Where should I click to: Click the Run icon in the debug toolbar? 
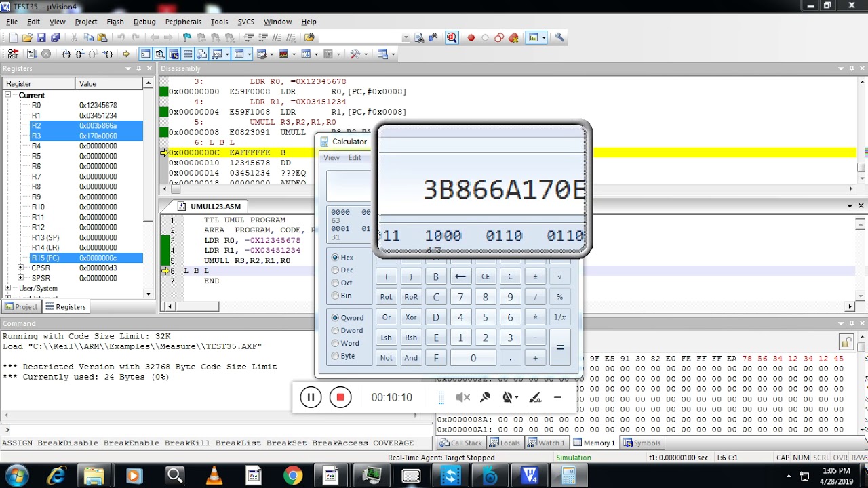[x=31, y=54]
